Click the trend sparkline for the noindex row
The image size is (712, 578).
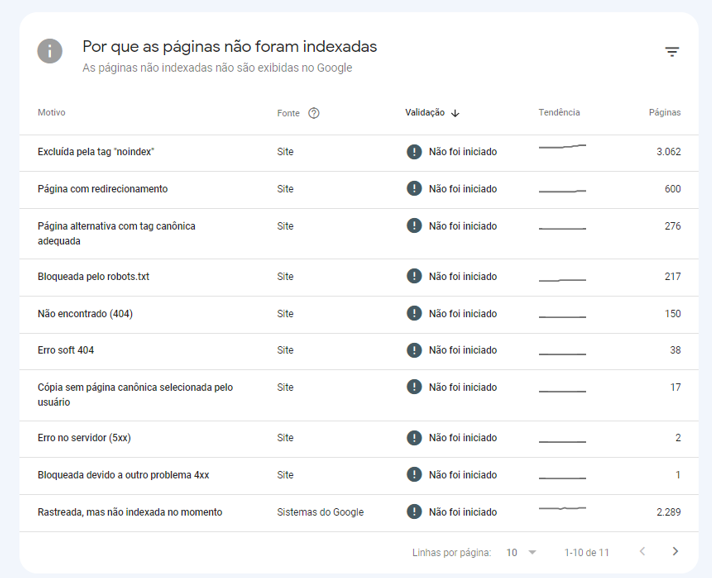click(x=562, y=148)
